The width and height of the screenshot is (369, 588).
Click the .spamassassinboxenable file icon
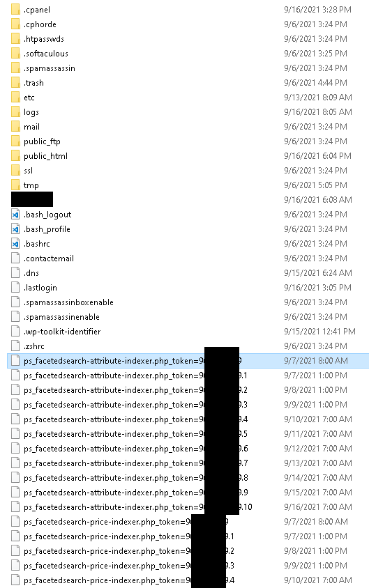coord(15,302)
